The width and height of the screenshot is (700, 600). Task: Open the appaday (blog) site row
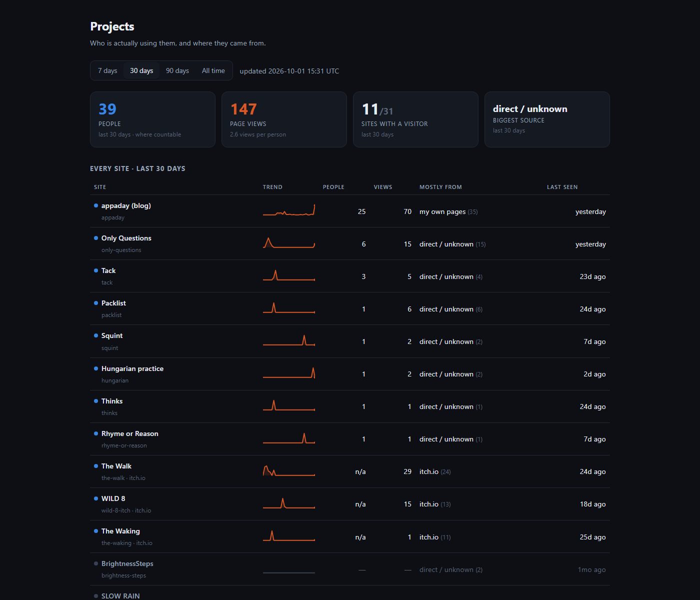(350, 211)
